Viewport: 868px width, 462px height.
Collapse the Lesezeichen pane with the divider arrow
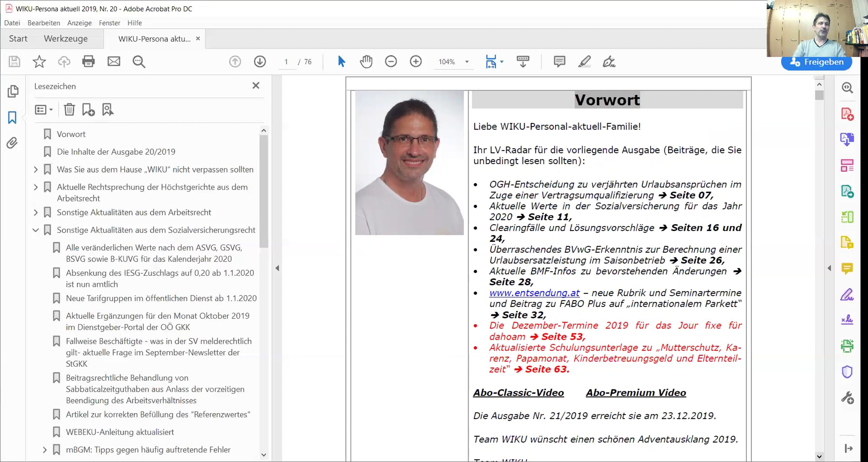[x=277, y=268]
